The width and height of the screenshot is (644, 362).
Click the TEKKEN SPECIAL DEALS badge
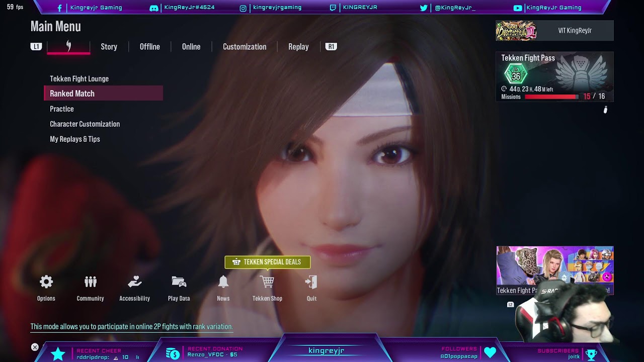coord(267,262)
